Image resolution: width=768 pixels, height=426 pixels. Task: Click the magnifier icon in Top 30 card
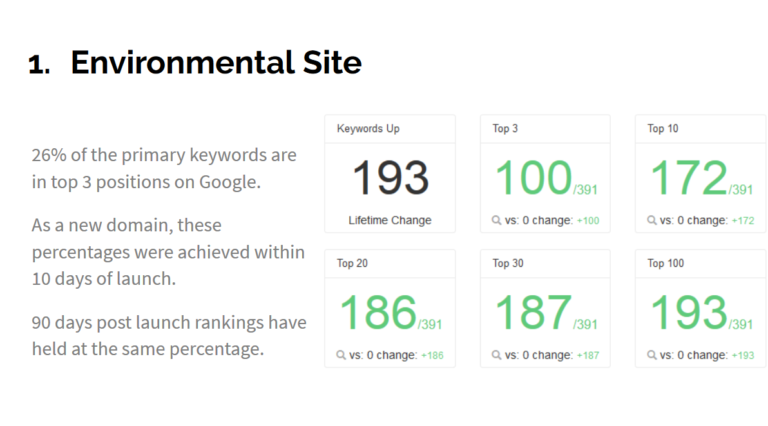pyautogui.click(x=497, y=355)
